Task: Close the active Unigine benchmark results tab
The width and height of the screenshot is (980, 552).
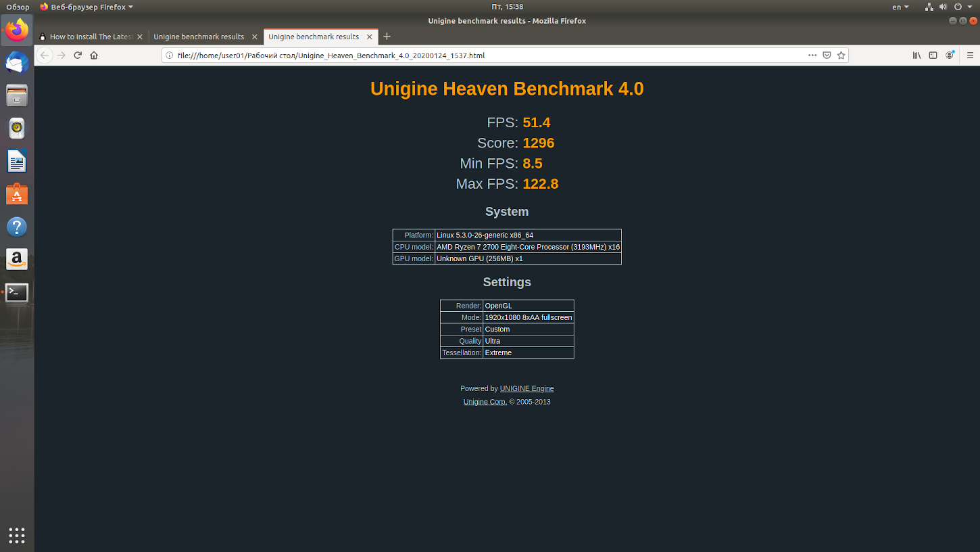Action: (x=370, y=37)
